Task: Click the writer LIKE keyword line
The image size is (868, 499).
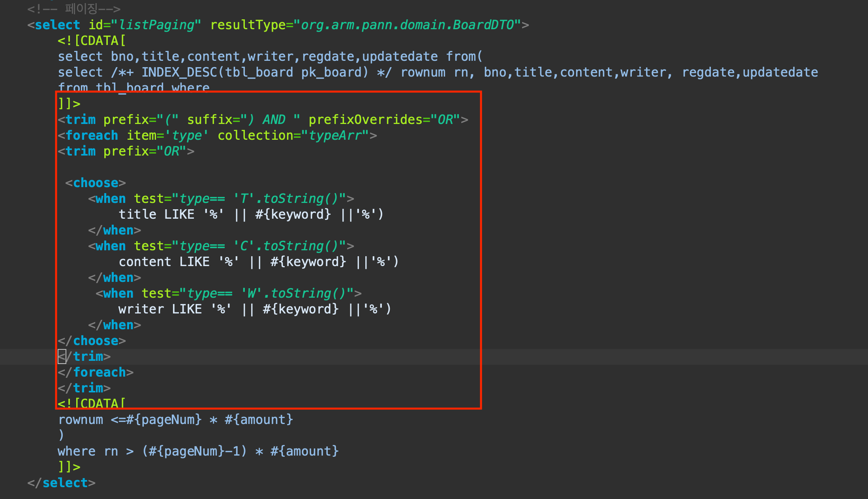Action: pos(254,309)
